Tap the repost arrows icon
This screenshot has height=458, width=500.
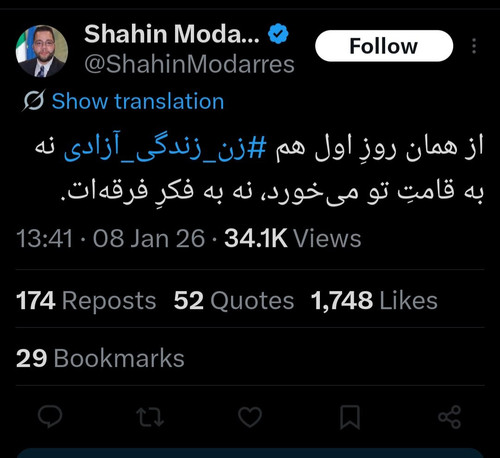click(x=150, y=417)
